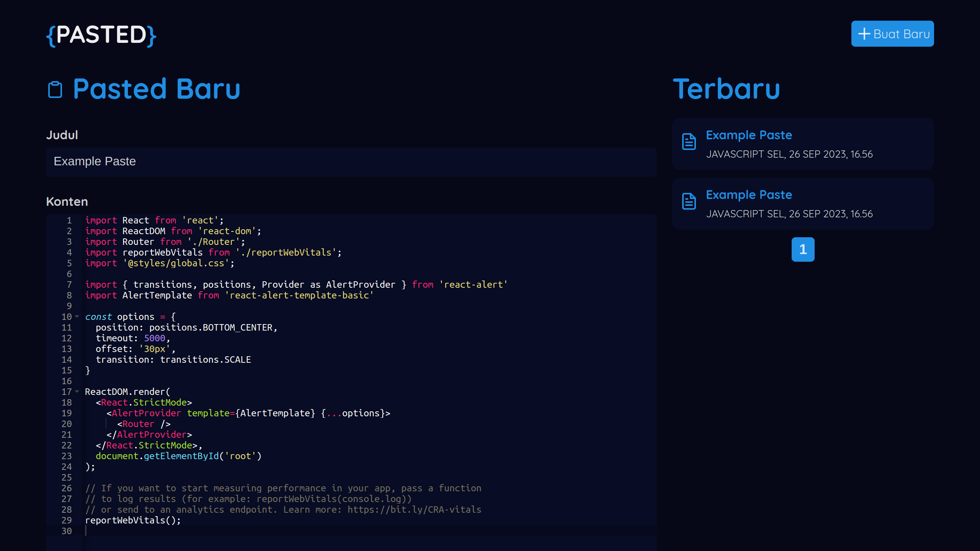980x551 pixels.
Task: Open the second Example Paste title link
Action: [749, 195]
